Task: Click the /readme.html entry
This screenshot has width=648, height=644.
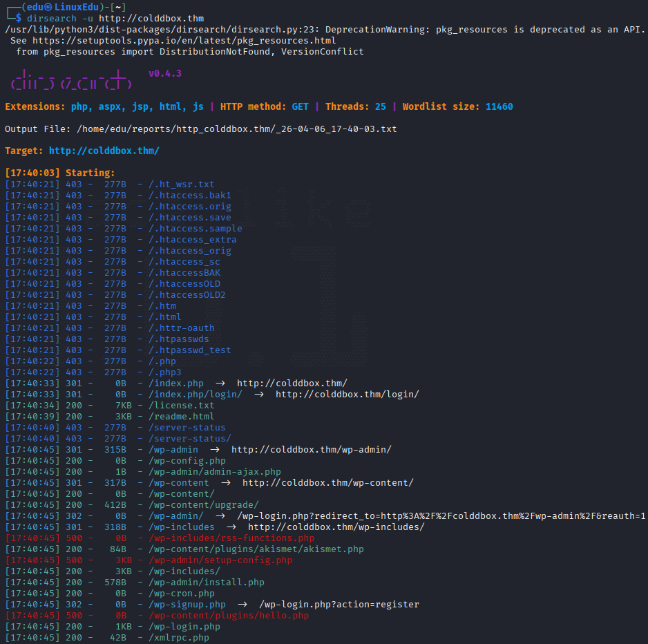Action: [182, 416]
